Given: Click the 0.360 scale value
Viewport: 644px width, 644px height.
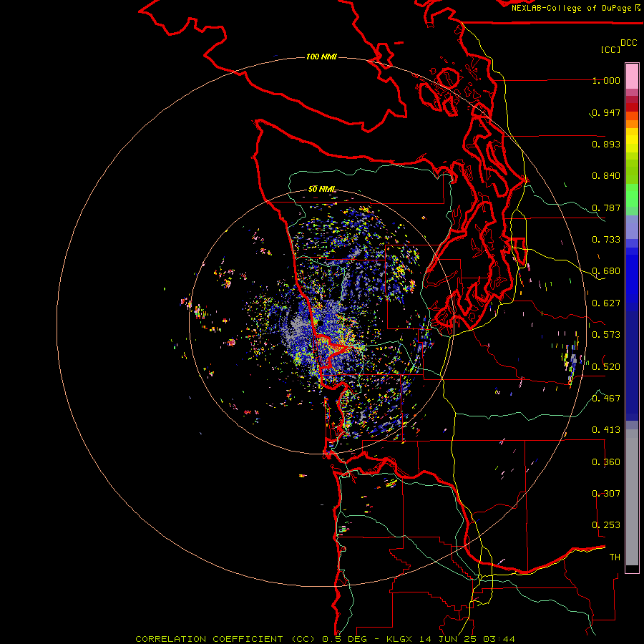Looking at the screenshot, I should (x=606, y=462).
